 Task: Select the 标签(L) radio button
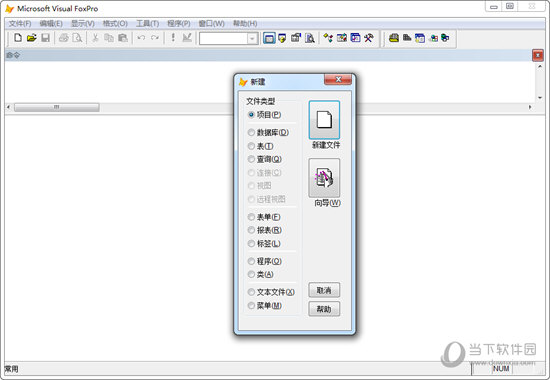click(x=251, y=244)
